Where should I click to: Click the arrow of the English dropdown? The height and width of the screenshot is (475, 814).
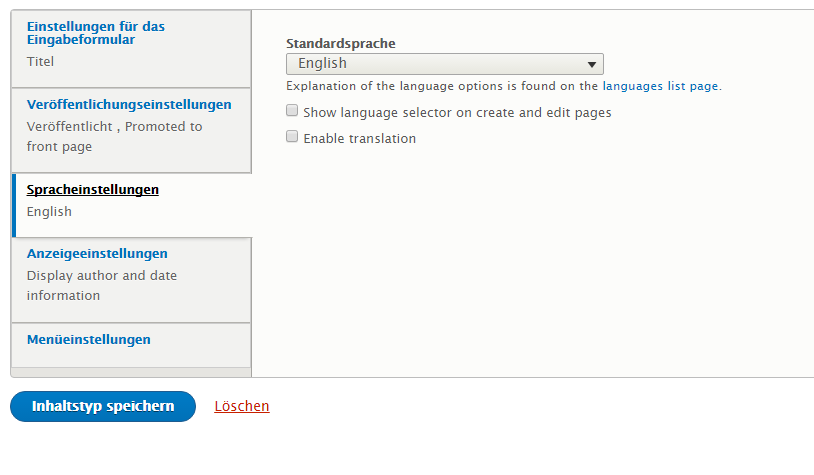click(593, 65)
